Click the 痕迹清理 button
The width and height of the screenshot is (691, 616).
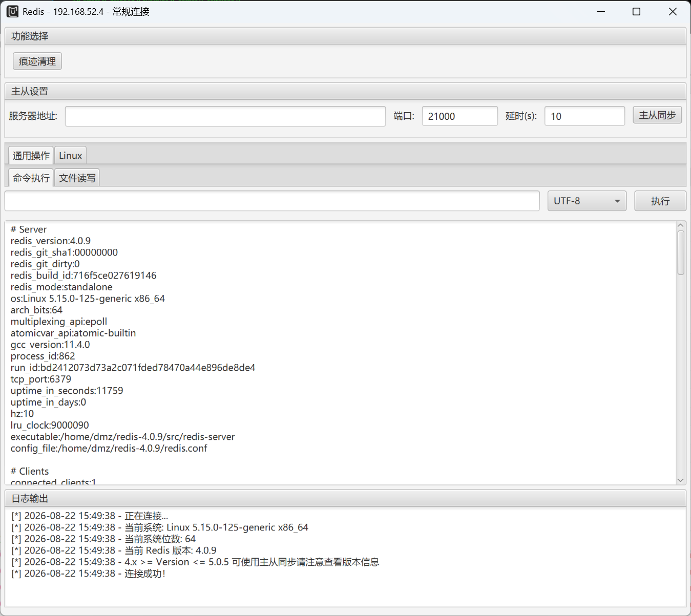tap(37, 61)
